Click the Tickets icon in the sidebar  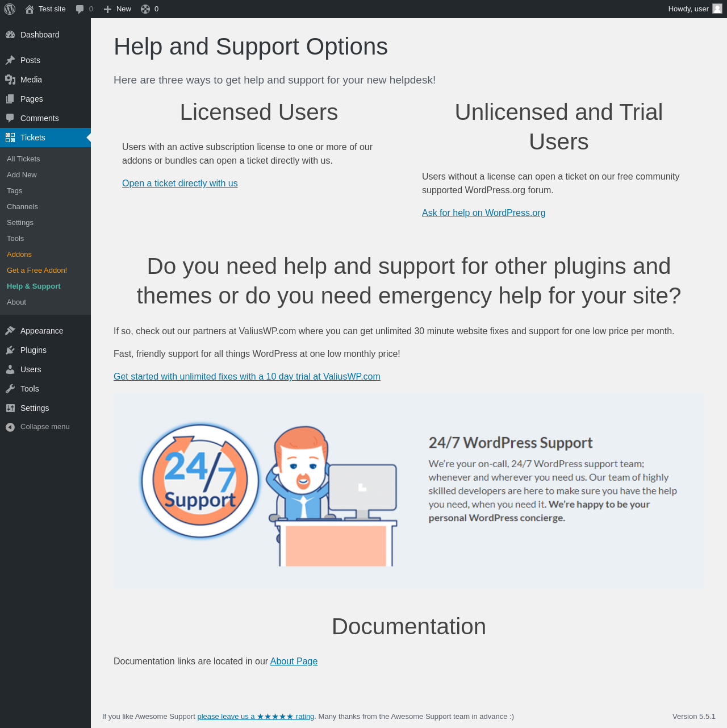(10, 138)
